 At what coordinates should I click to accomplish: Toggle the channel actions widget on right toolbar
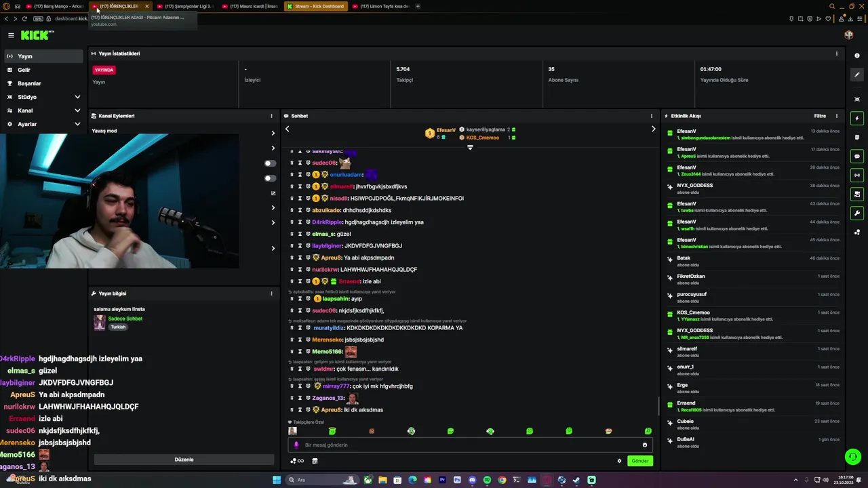857,195
